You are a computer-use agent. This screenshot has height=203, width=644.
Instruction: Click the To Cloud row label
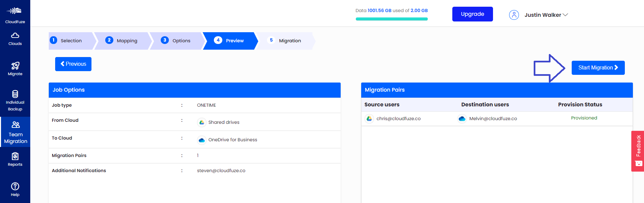[62, 138]
